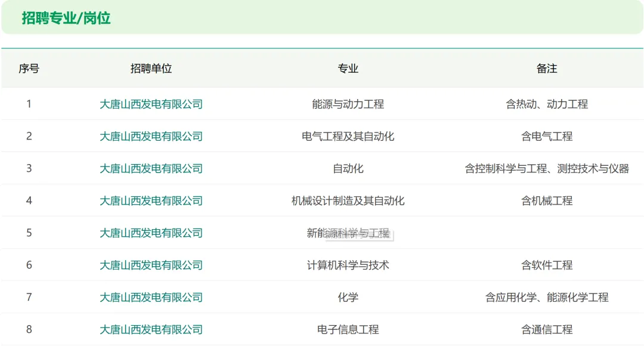
Task: Select the 机械设计制造及其自动化 major cell
Action: click(x=348, y=200)
